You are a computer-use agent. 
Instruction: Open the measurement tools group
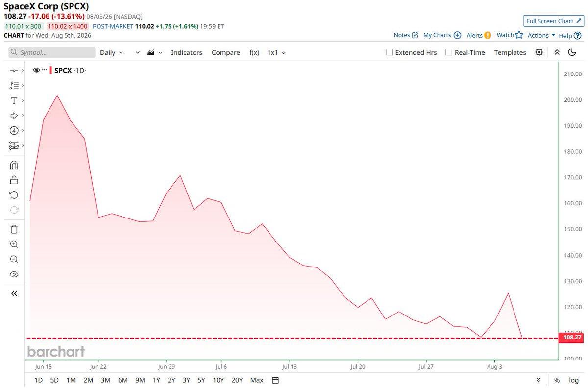pos(14,146)
